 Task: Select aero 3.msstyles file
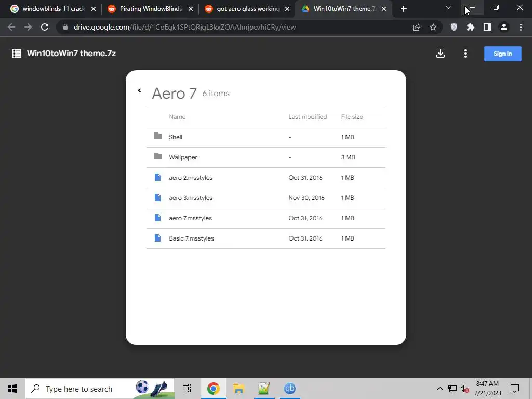pos(265,198)
